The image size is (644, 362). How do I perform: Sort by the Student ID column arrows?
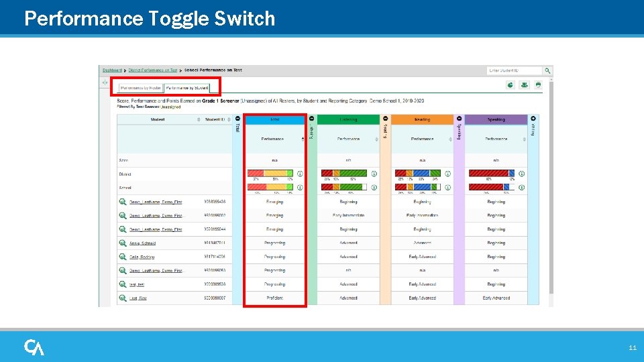[229, 119]
